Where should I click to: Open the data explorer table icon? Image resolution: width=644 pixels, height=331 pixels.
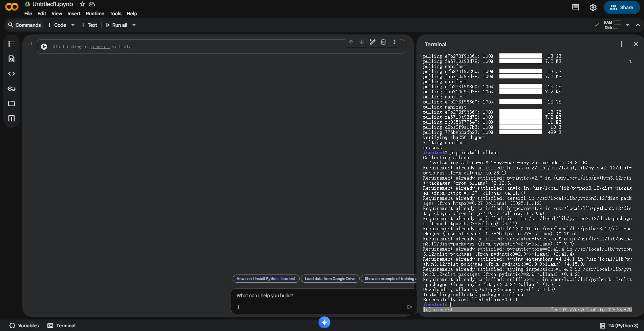click(12, 118)
